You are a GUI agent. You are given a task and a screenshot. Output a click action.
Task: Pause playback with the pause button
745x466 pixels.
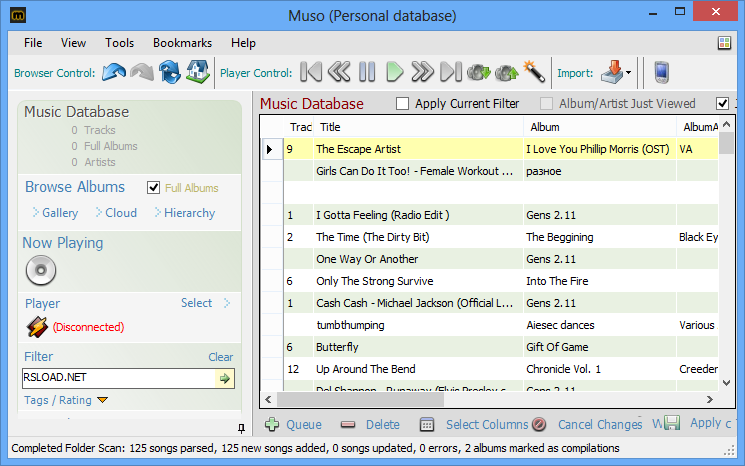367,72
